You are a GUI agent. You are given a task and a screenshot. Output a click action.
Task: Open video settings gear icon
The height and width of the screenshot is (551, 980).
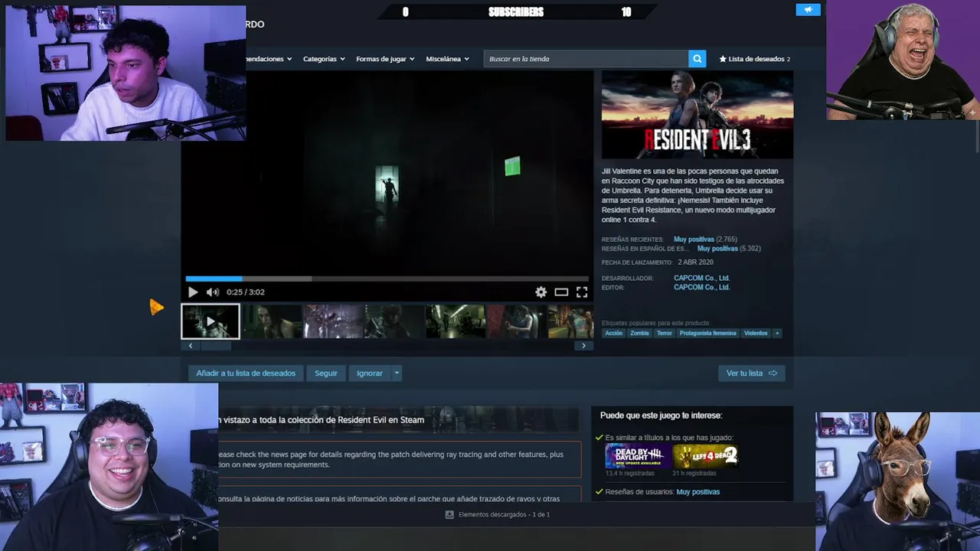[x=541, y=292]
